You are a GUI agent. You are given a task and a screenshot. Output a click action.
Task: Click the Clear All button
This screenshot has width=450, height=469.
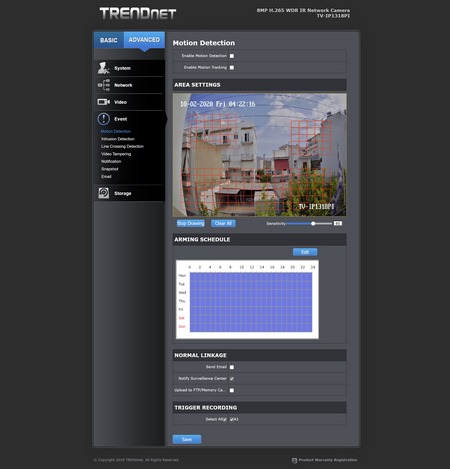coord(223,223)
